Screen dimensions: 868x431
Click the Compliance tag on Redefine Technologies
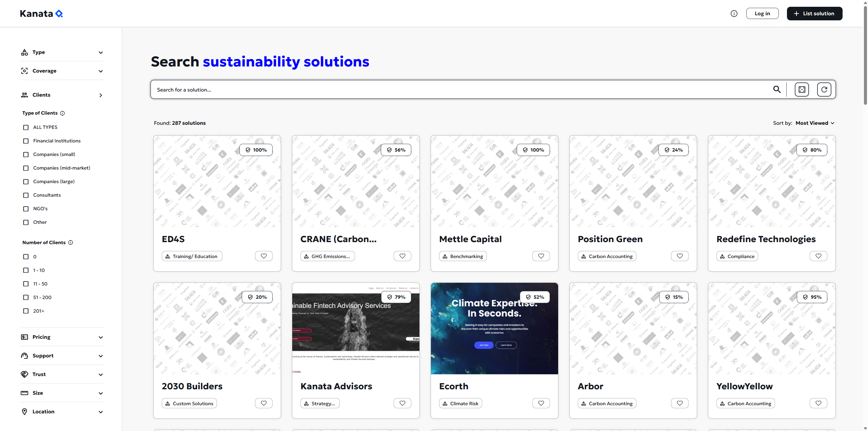point(737,256)
